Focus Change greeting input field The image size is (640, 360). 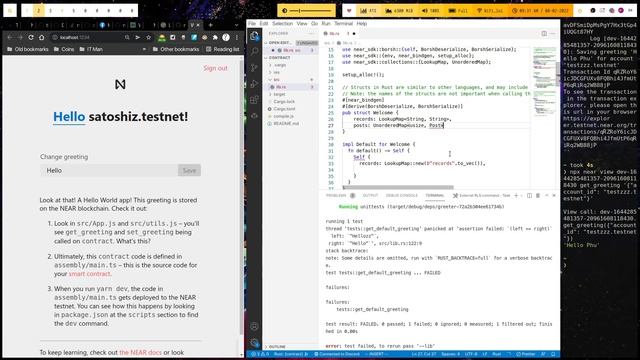tap(109, 170)
